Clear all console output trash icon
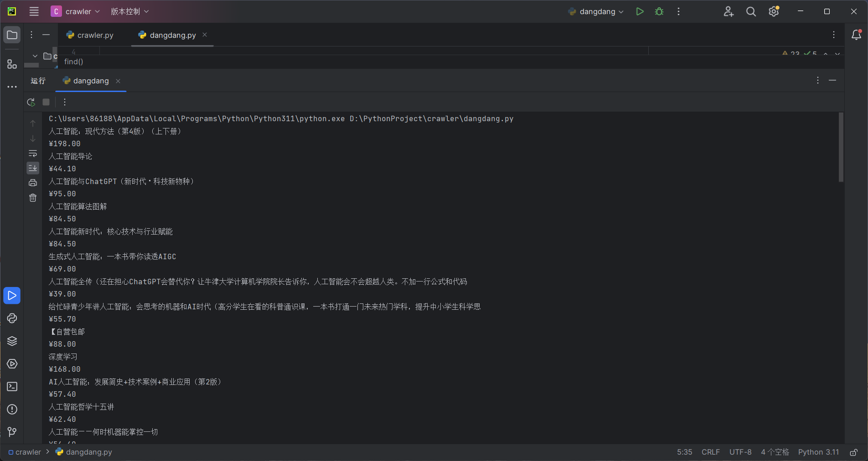 [33, 198]
